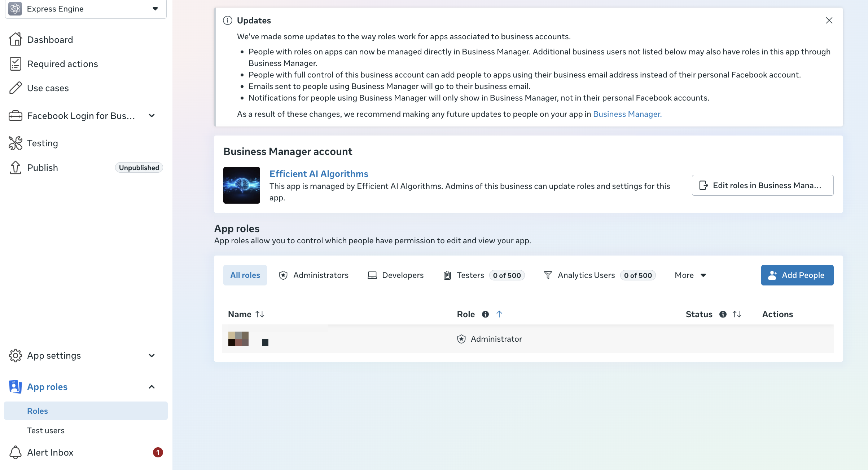Go to Required actions page
Screen dimensions: 868x470
pyautogui.click(x=62, y=64)
